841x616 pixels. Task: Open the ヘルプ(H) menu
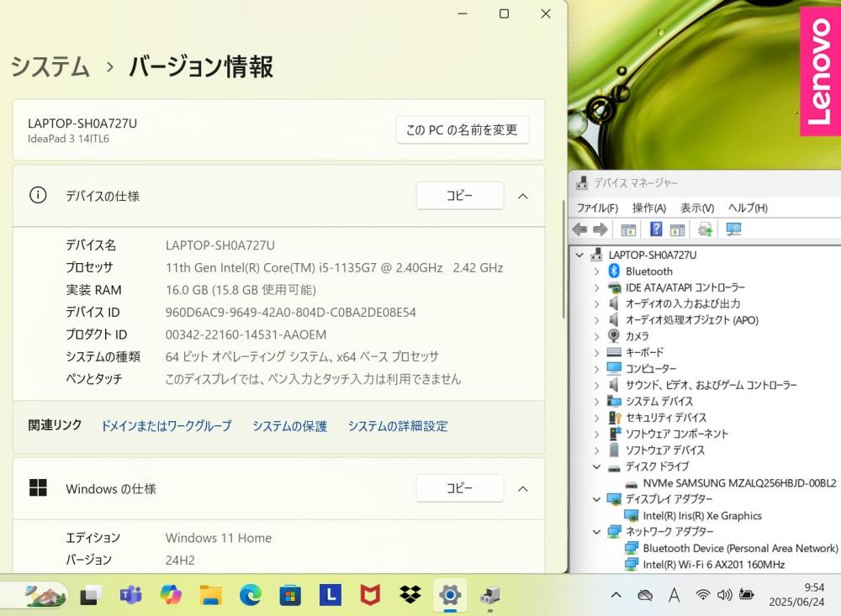[x=748, y=208]
